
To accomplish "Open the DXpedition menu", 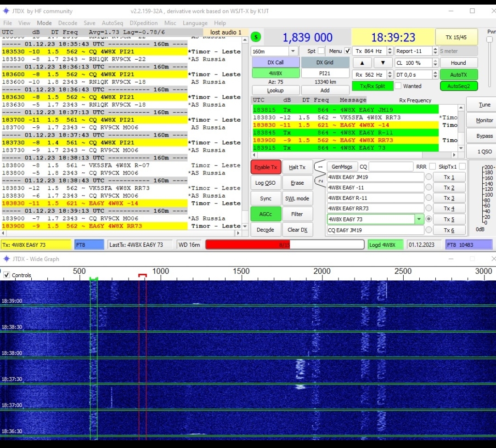I will [143, 23].
